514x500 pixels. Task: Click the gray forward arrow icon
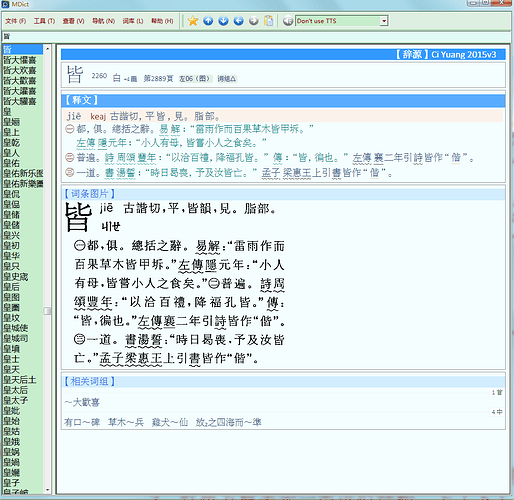pyautogui.click(x=254, y=21)
